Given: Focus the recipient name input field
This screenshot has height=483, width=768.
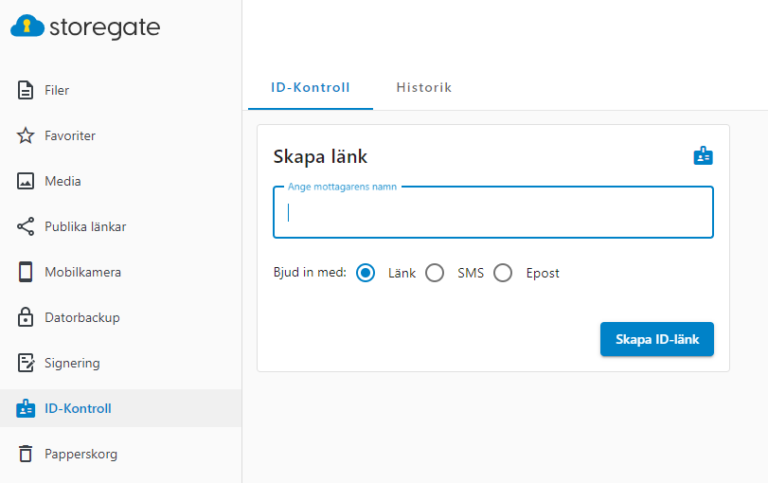Looking at the screenshot, I should 493,212.
